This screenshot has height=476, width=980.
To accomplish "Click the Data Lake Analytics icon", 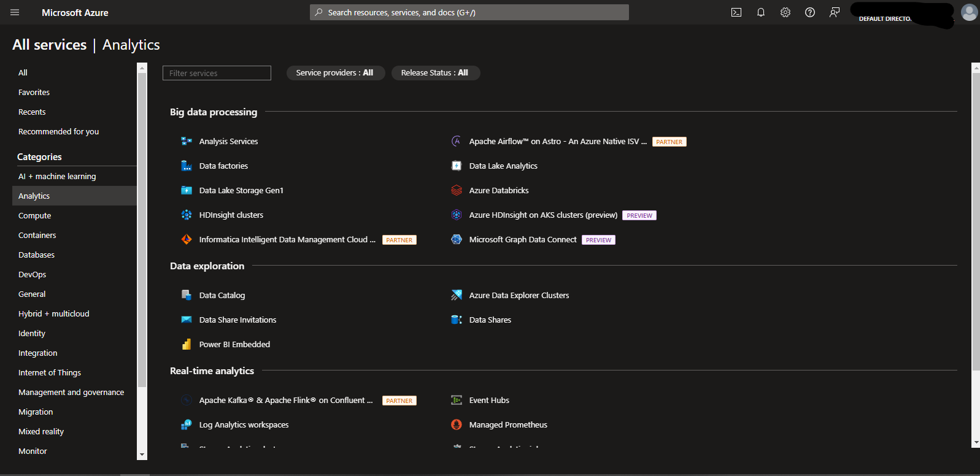I will tap(457, 166).
